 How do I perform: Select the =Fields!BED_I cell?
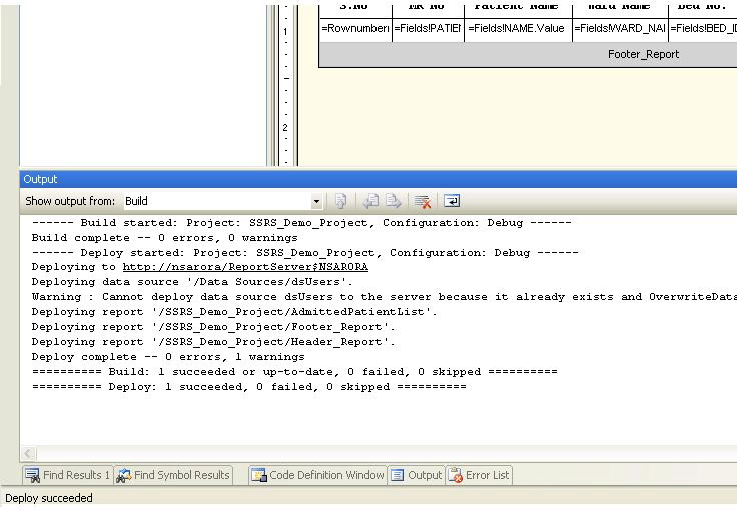click(x=703, y=29)
